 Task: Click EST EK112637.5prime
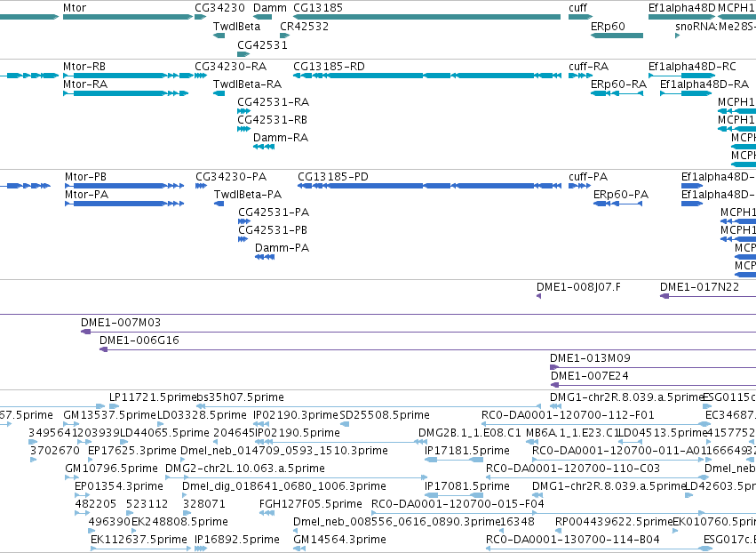pos(141,549)
